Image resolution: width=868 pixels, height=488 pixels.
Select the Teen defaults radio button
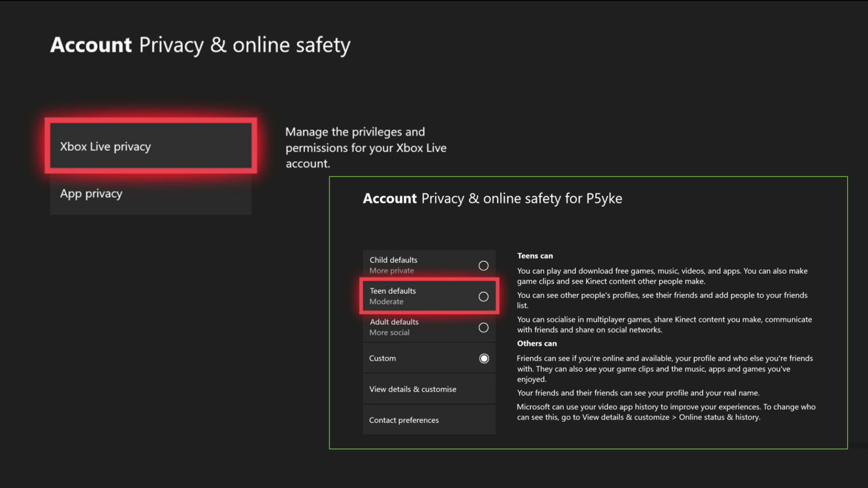point(483,296)
